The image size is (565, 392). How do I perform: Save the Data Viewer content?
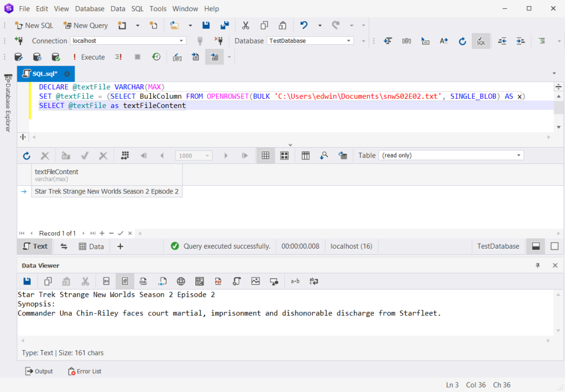tap(27, 281)
